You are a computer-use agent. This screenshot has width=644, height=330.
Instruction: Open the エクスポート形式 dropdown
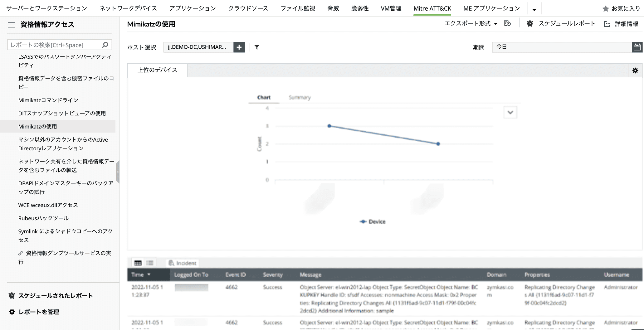point(471,23)
